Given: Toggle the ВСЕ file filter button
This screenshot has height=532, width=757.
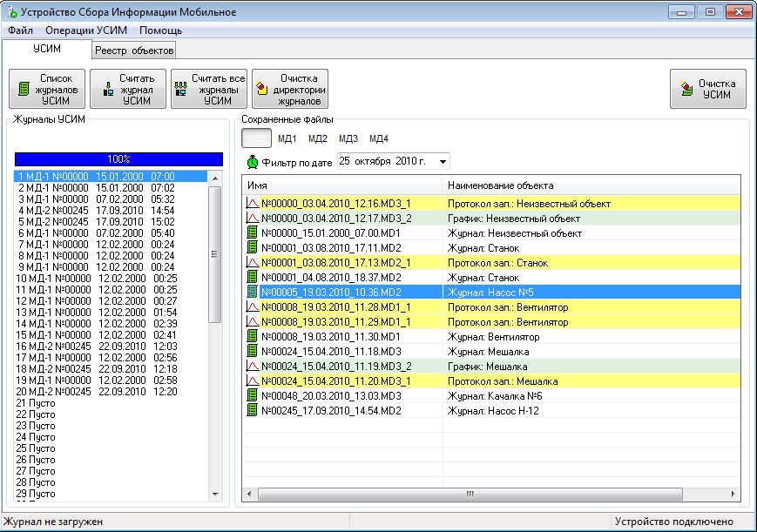Looking at the screenshot, I should (x=256, y=138).
